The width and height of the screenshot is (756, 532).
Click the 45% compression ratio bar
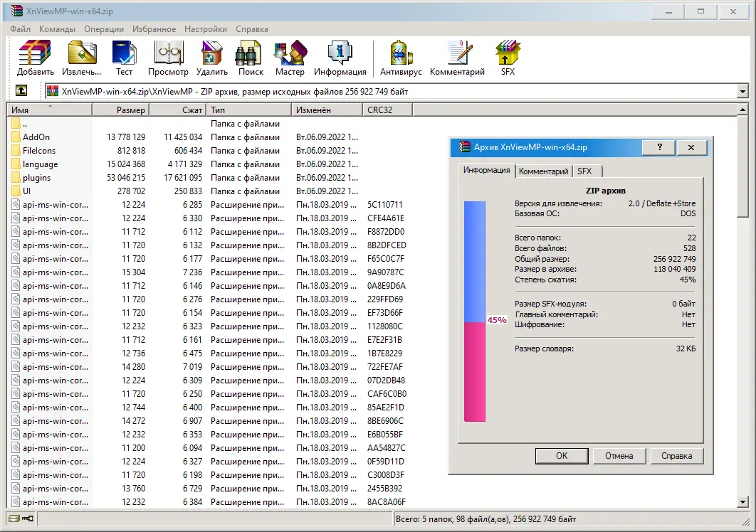click(x=474, y=312)
